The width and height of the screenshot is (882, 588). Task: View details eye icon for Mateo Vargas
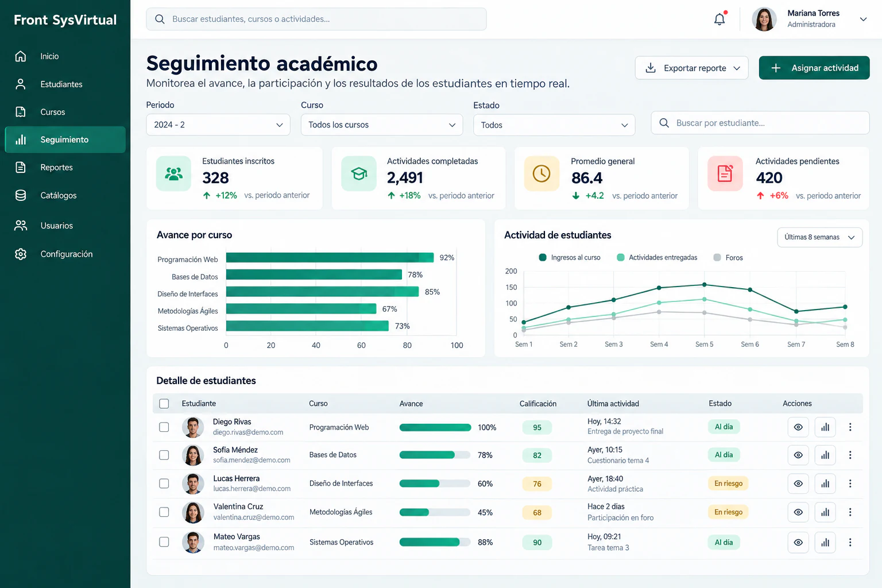(798, 543)
